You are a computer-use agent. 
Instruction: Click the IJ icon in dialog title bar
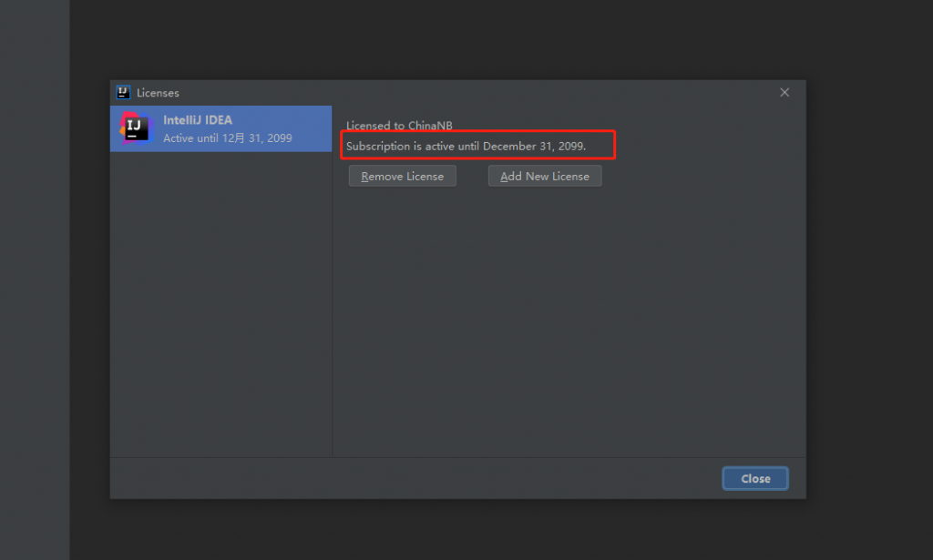[123, 92]
